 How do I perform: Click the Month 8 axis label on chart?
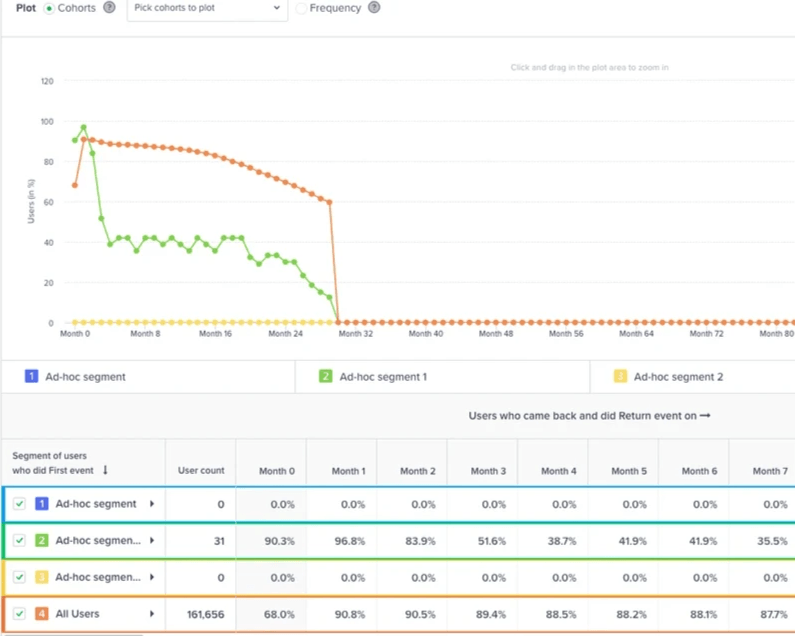[145, 333]
